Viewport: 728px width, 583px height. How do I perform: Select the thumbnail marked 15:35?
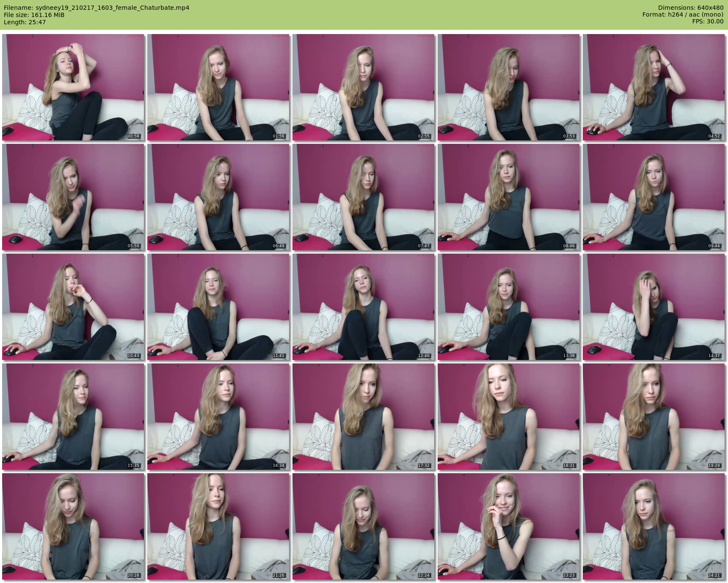click(73, 417)
